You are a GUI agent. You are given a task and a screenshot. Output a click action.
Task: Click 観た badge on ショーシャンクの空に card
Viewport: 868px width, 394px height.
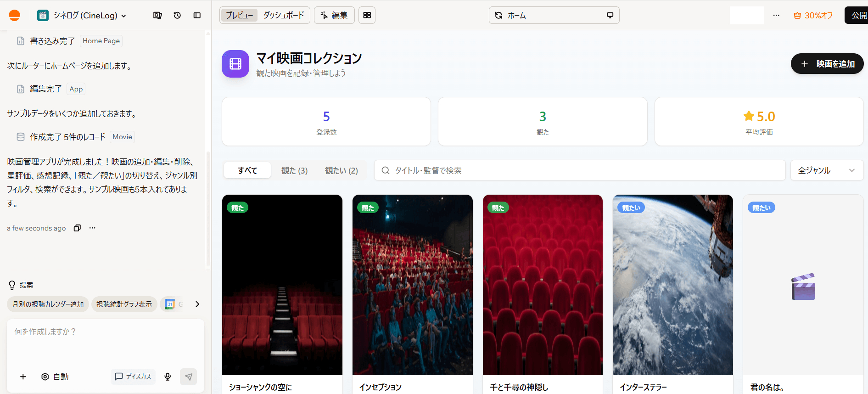237,208
